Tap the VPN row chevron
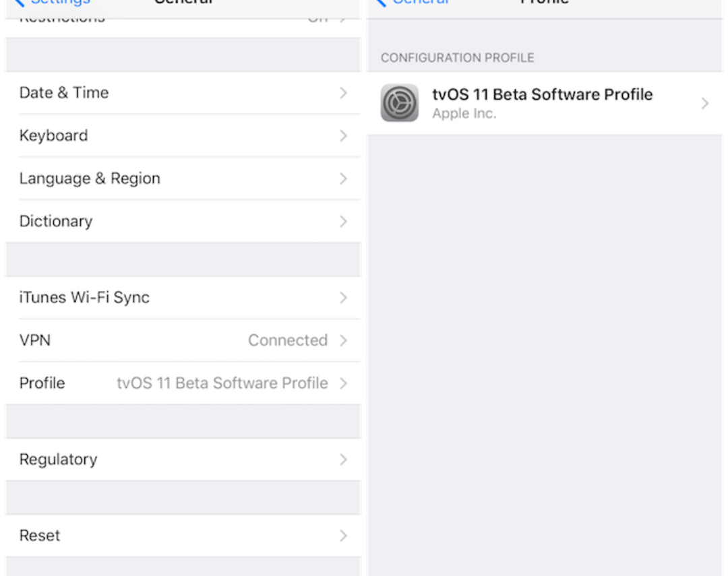Screen dimensions: 728x576 point(343,340)
